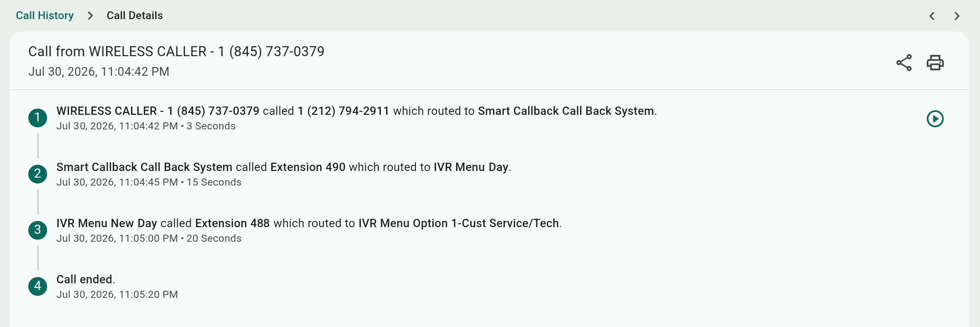The width and height of the screenshot is (980, 327).
Task: Click the Call ended entry
Action: [x=84, y=280]
